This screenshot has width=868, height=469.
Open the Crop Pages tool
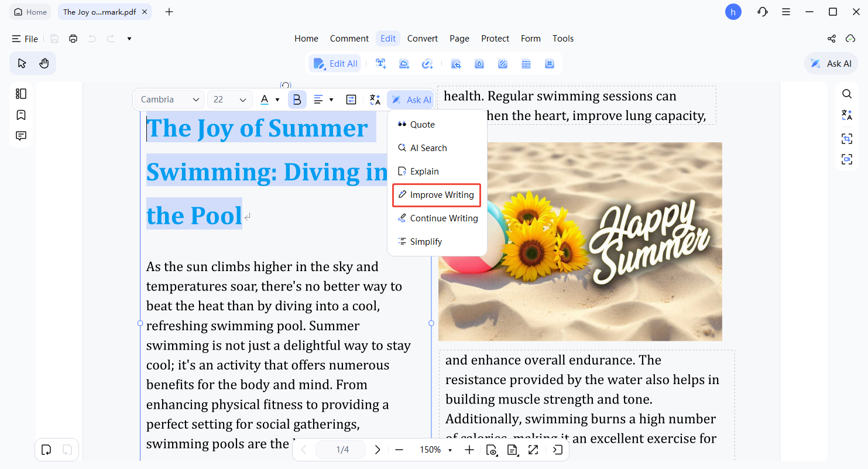pos(456,63)
